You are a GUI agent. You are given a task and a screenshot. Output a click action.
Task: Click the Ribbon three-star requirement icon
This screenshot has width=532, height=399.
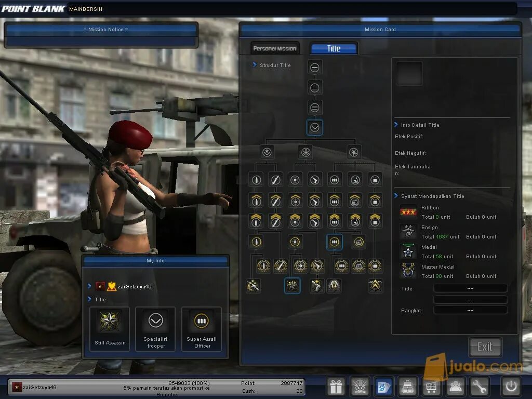click(x=408, y=212)
